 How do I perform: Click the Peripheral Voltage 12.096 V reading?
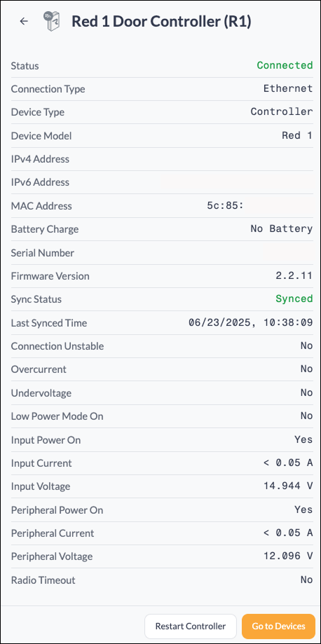(288, 556)
